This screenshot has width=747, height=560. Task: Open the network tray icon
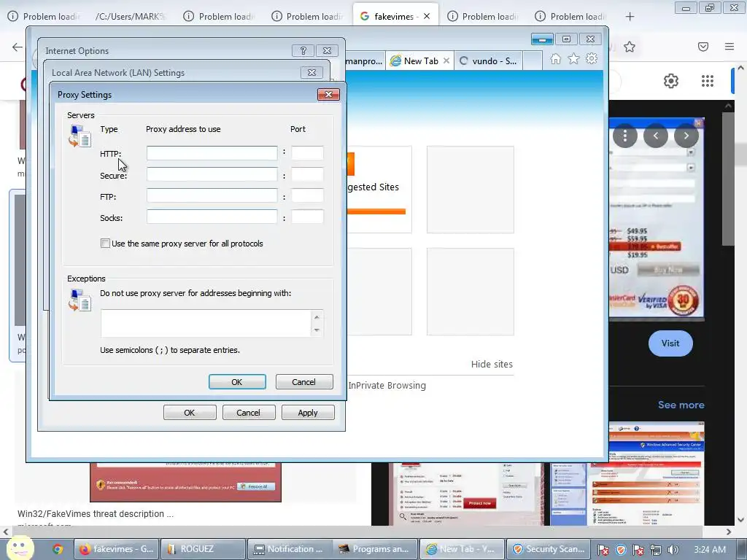656,550
